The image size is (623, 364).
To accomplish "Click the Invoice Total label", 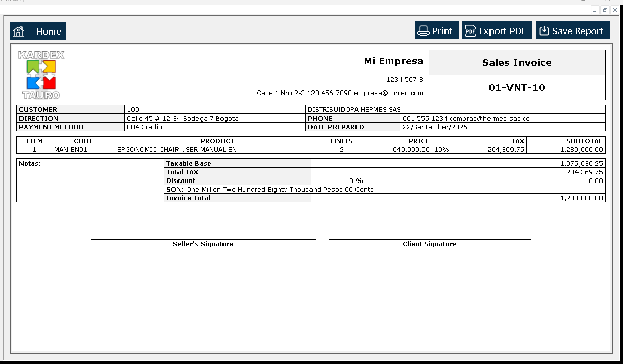I will coord(188,198).
